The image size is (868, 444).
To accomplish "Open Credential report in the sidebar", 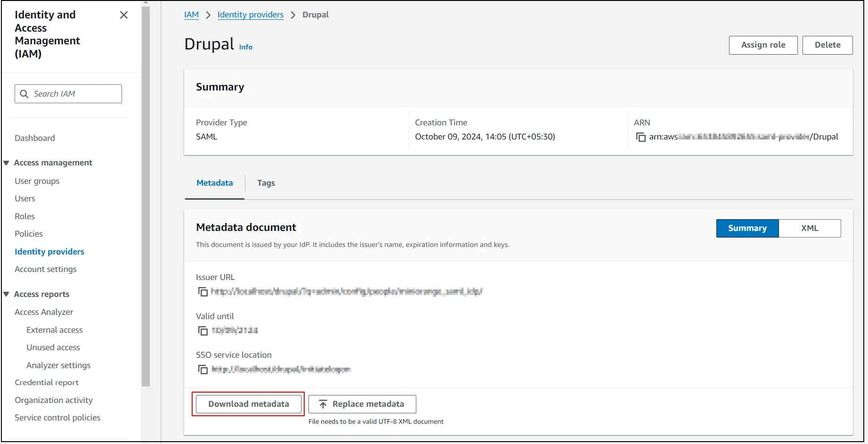I will [47, 383].
